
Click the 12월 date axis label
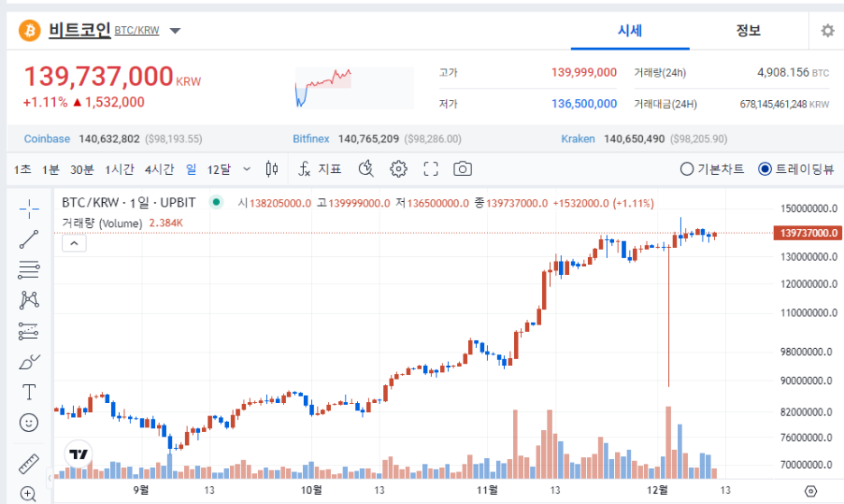coord(657,490)
